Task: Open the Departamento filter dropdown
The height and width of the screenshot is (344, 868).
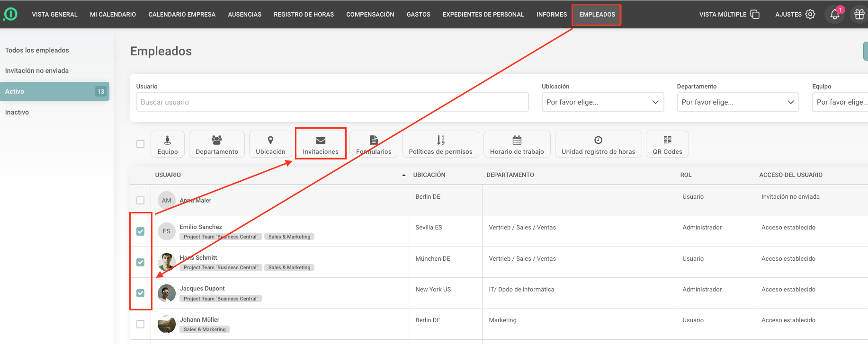Action: coord(737,102)
